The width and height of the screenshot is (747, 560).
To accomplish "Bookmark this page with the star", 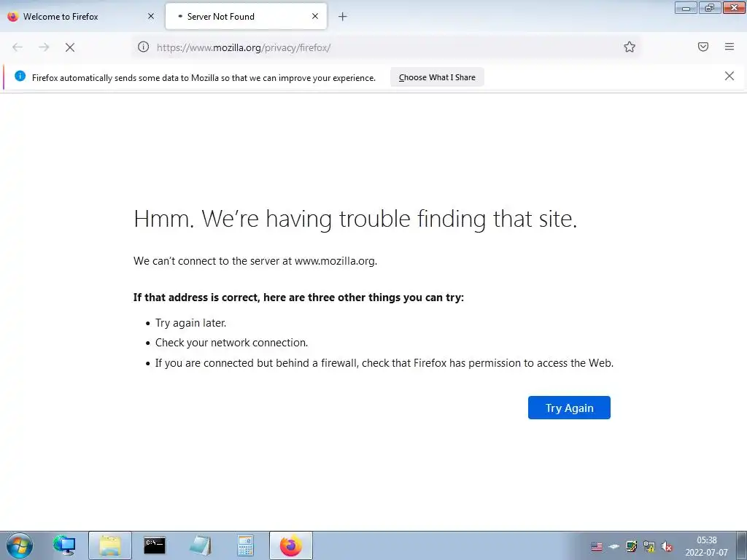I will [x=630, y=47].
